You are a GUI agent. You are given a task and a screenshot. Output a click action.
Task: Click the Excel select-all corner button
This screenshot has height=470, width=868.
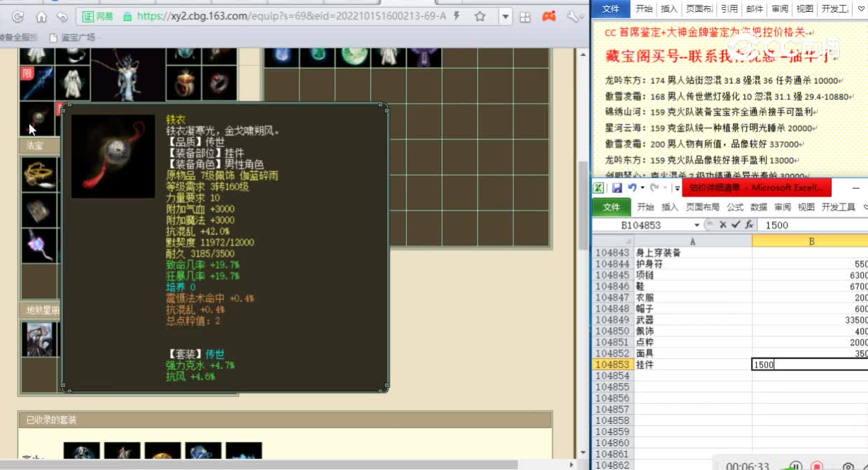612,241
